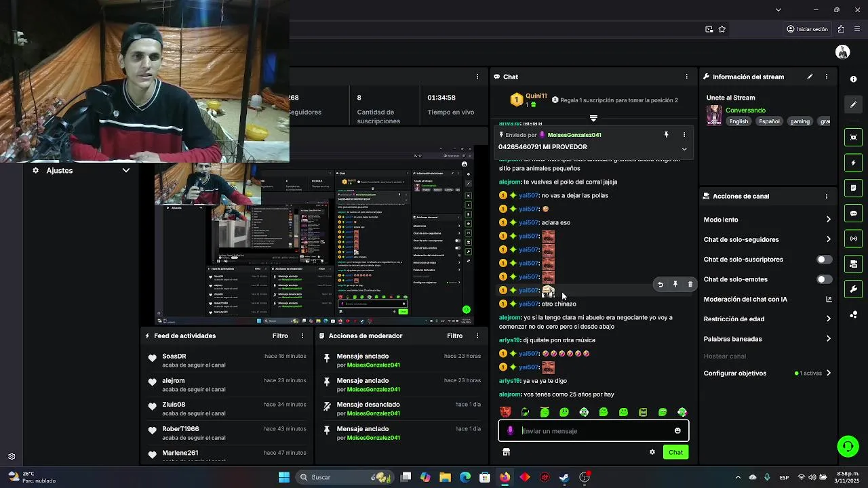Viewport: 868px width, 488px height.
Task: Click the gaming stream tag
Action: (x=800, y=121)
